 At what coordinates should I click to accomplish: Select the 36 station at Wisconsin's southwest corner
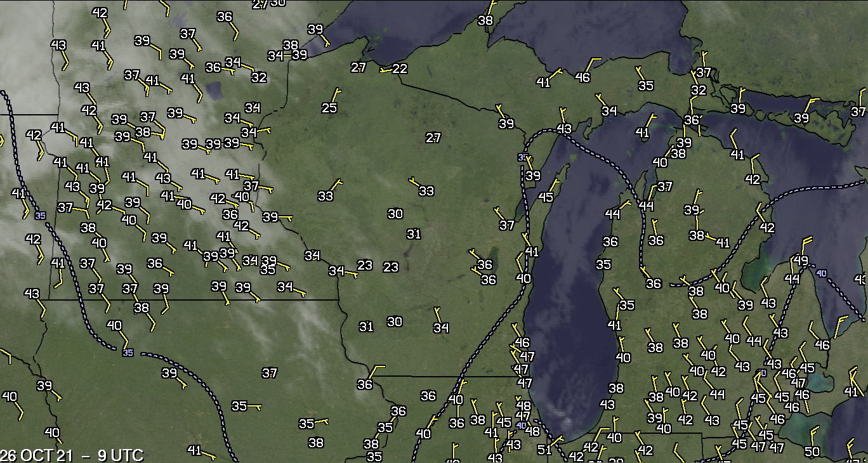tap(365, 384)
